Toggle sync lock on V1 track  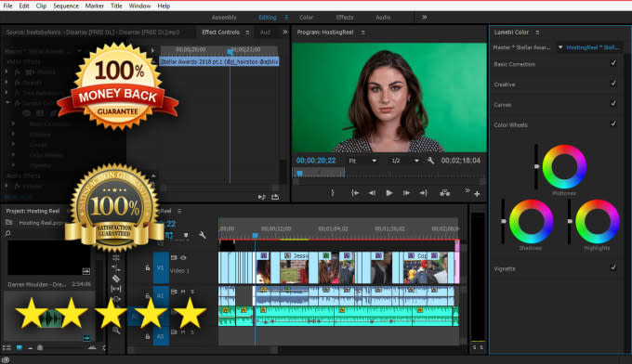pos(174,258)
